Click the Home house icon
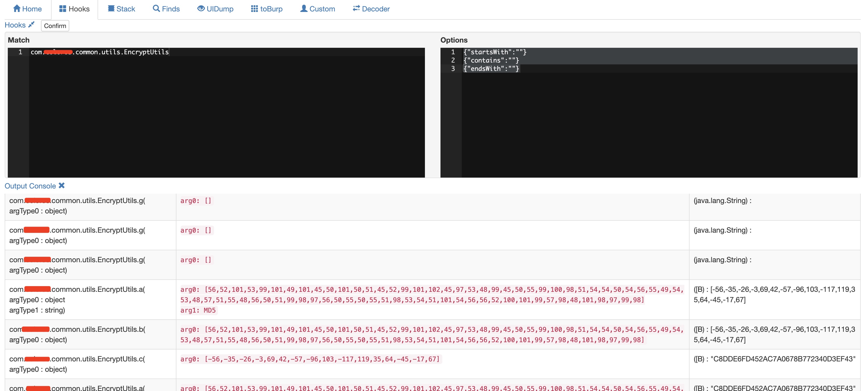 pyautogui.click(x=17, y=8)
